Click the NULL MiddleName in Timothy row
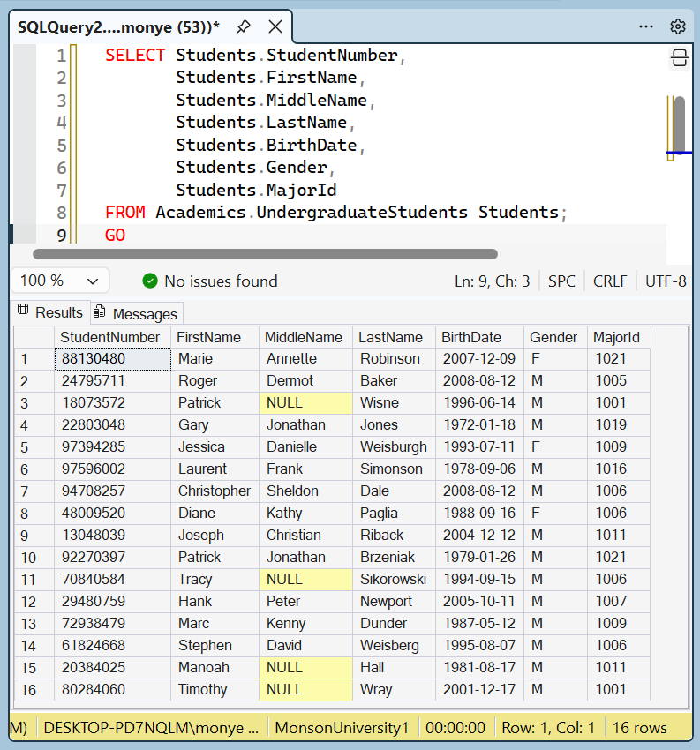700x750 pixels. [x=305, y=689]
